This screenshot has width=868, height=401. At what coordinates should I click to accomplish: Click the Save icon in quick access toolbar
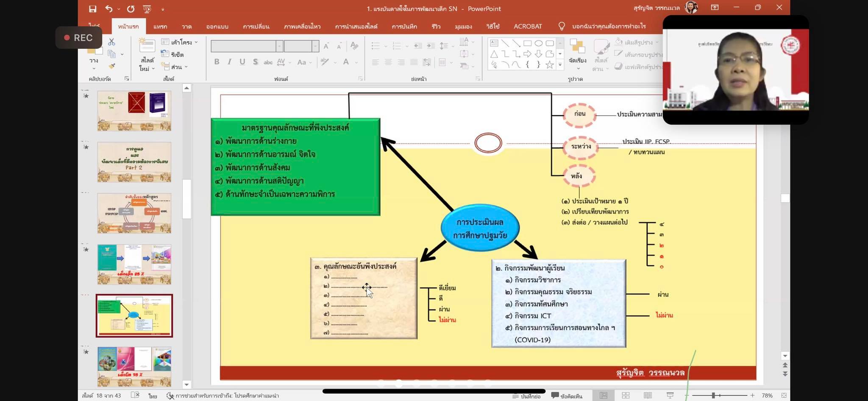[92, 8]
